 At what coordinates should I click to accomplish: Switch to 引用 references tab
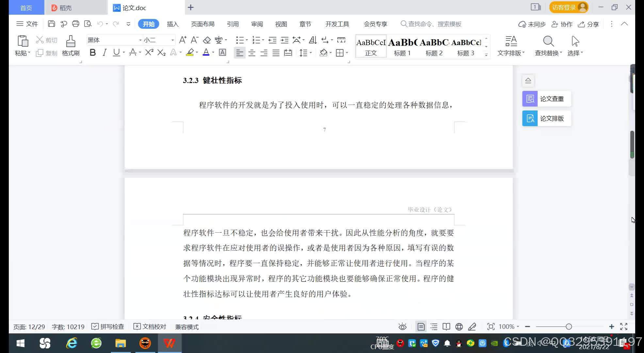tap(233, 24)
